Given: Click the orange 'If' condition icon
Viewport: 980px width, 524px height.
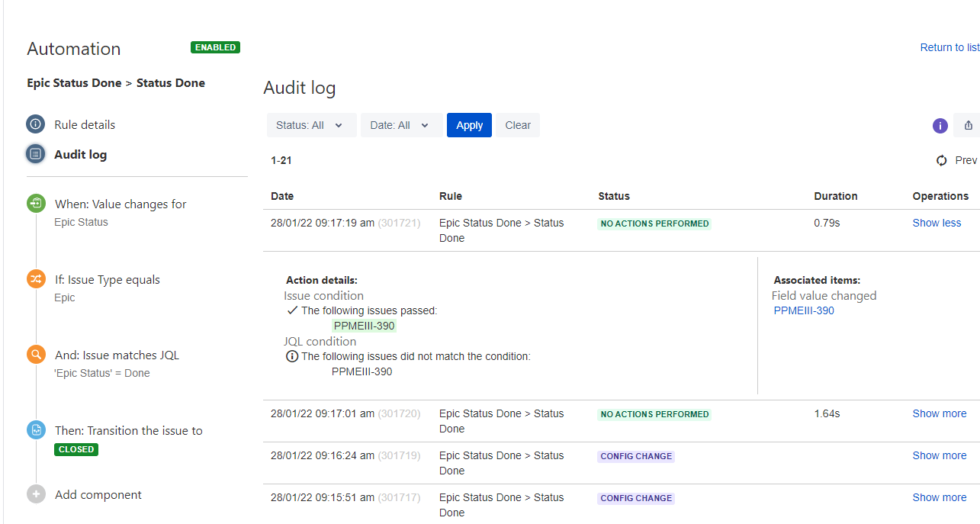Looking at the screenshot, I should (36, 278).
